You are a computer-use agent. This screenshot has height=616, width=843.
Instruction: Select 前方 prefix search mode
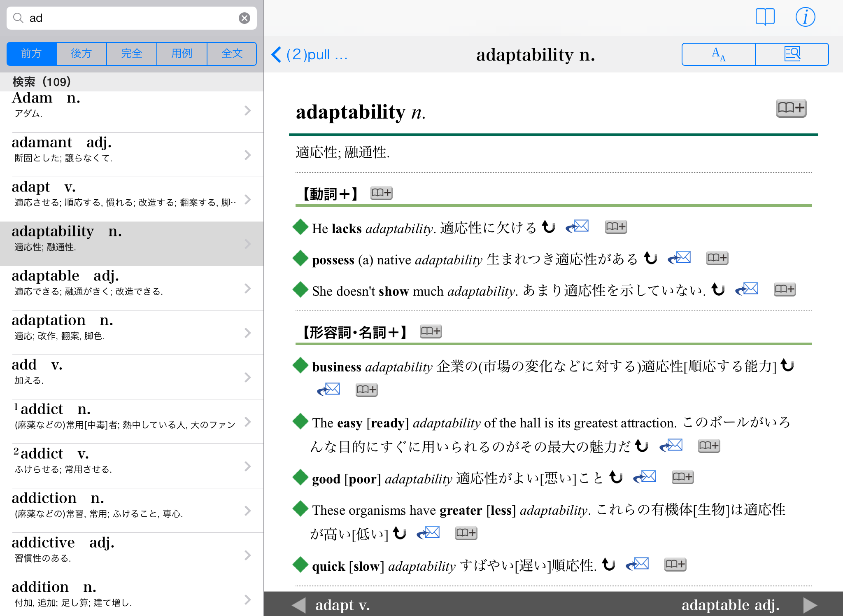(32, 54)
